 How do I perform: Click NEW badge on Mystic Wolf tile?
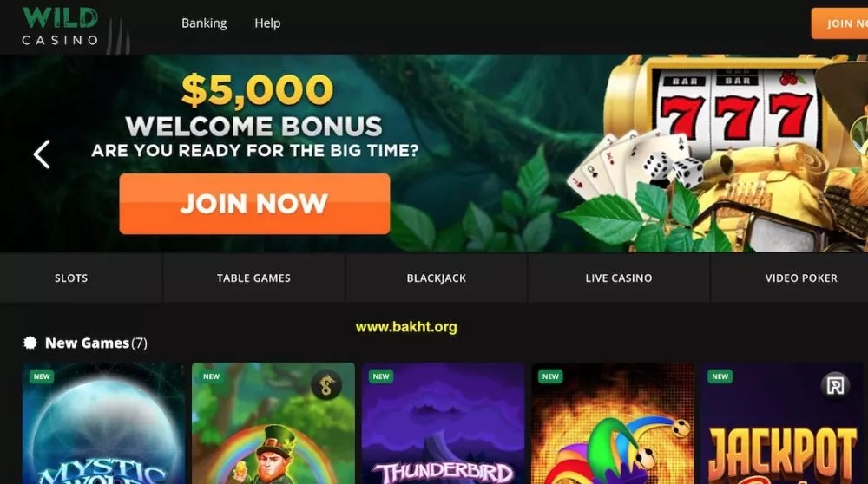[x=42, y=376]
